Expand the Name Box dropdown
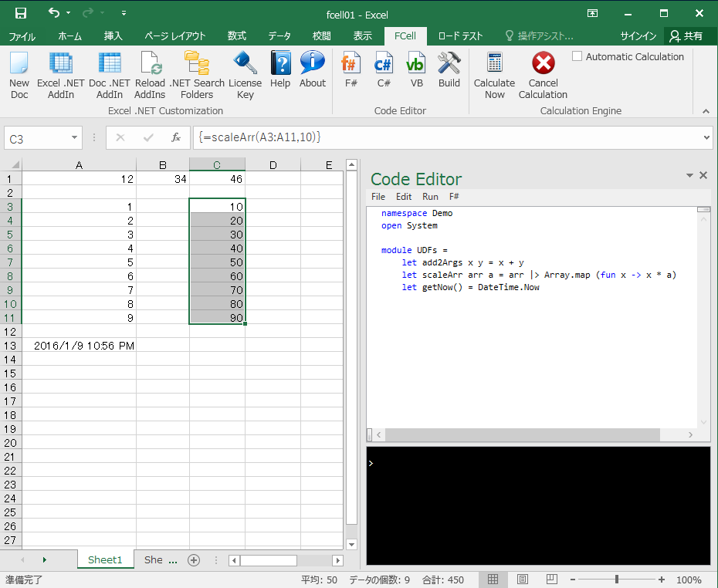718x588 pixels. pos(75,138)
